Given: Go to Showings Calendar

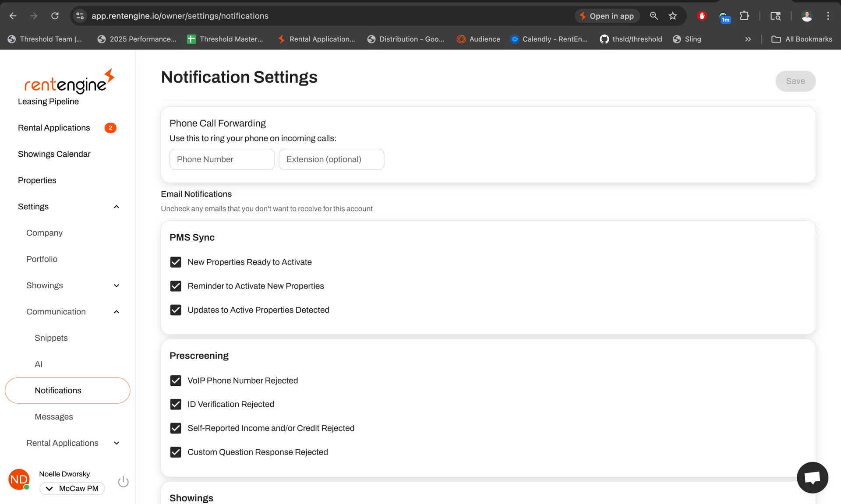Looking at the screenshot, I should click(54, 154).
